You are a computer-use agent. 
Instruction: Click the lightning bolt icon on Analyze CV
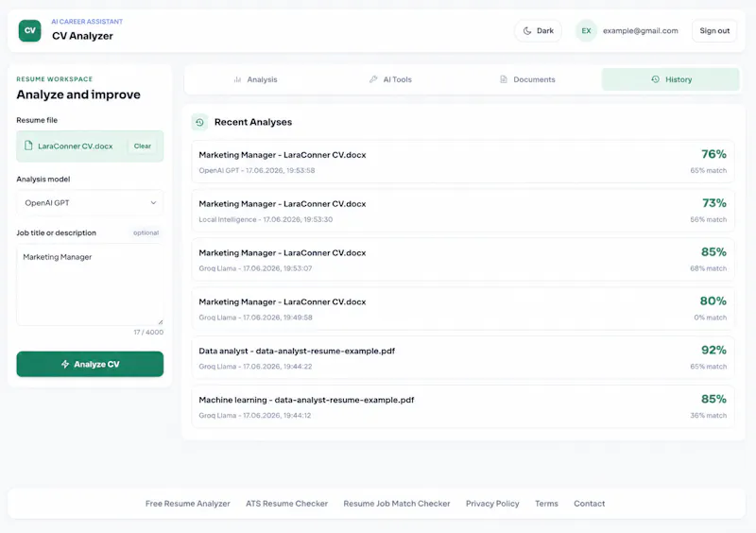click(65, 364)
